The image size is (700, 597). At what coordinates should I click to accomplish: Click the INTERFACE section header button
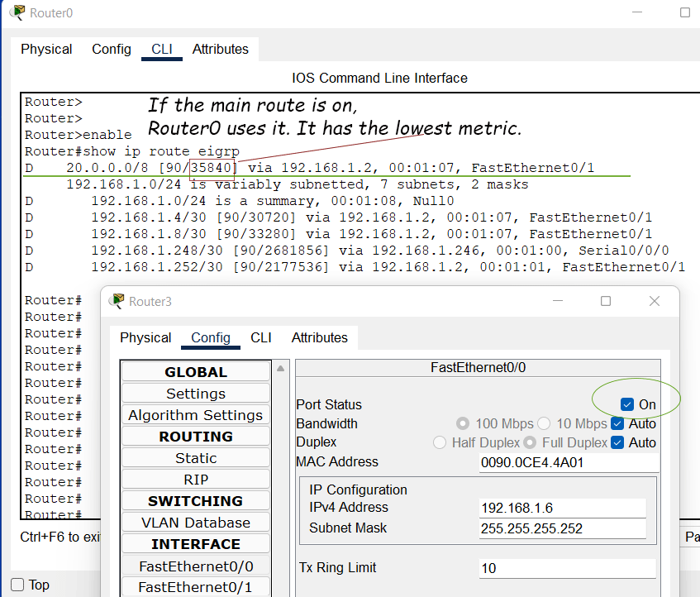196,544
